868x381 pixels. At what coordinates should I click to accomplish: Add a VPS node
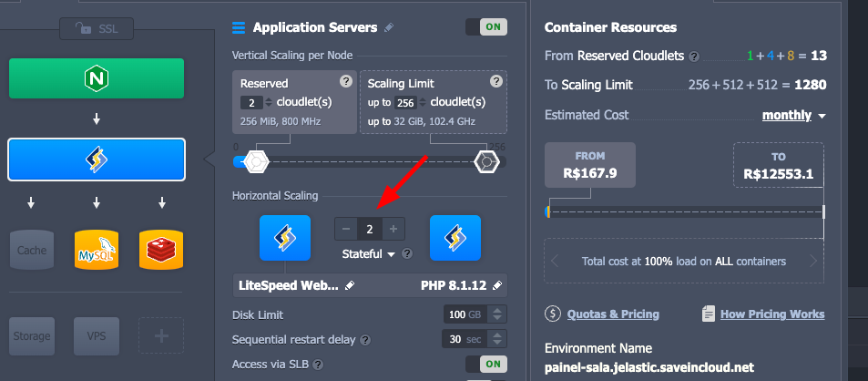pos(97,335)
